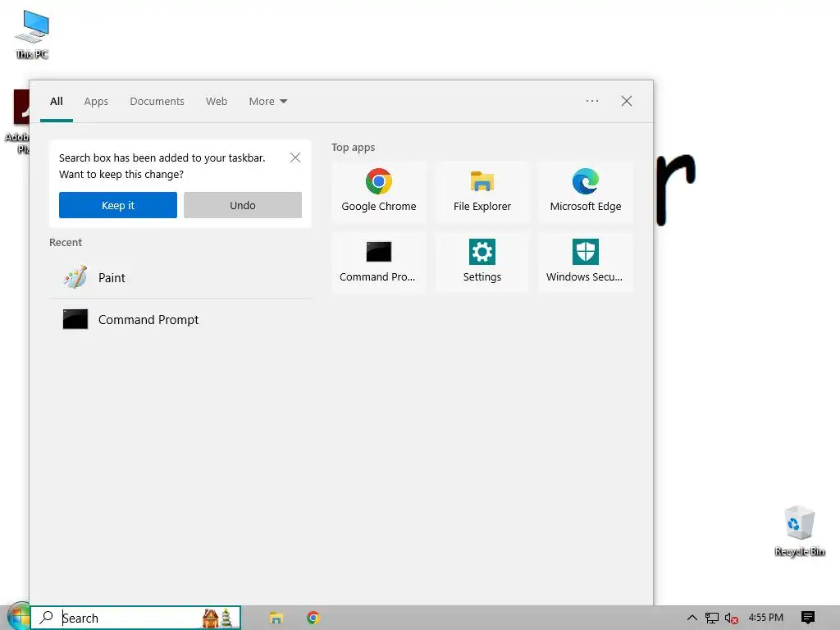Viewport: 840px width, 630px height.
Task: Open Windows Security from Top apps
Action: [586, 262]
